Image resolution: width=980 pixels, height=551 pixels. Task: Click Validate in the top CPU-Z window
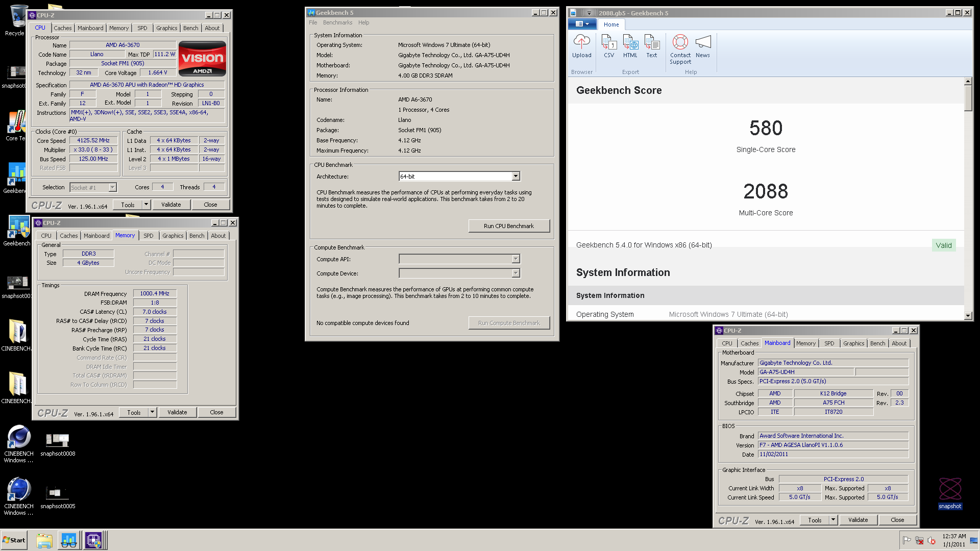(x=171, y=205)
